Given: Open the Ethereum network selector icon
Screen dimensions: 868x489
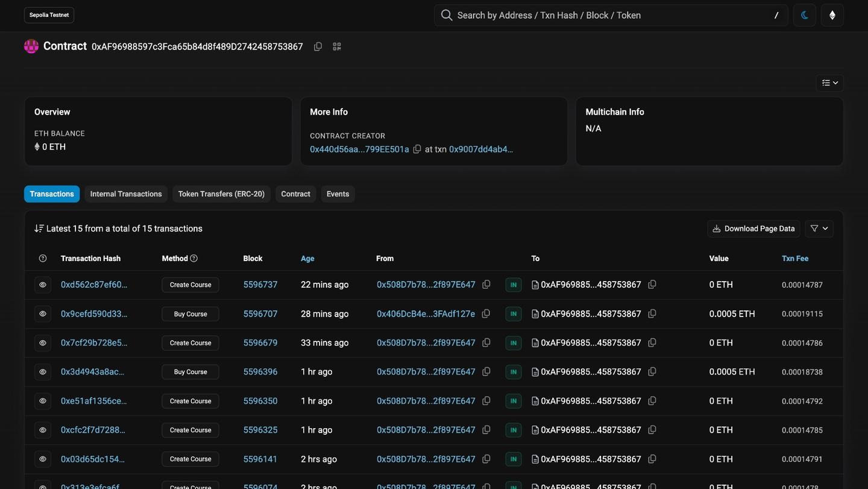Looking at the screenshot, I should tap(832, 15).
